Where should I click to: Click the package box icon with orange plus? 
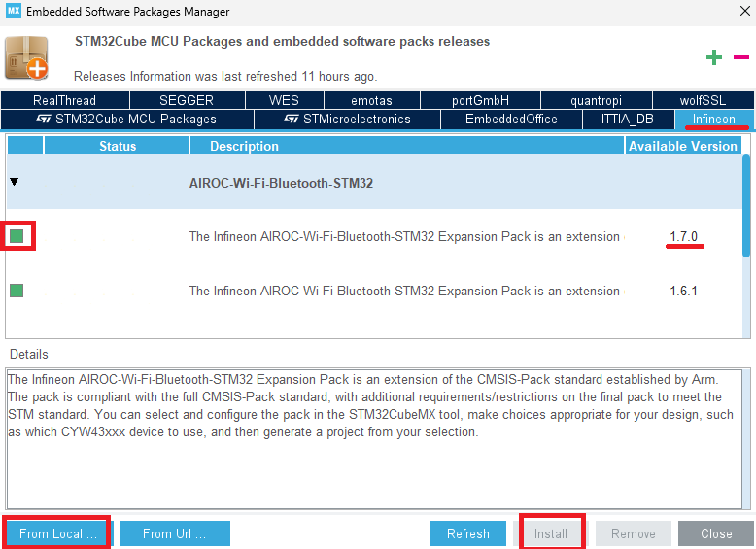tap(27, 58)
